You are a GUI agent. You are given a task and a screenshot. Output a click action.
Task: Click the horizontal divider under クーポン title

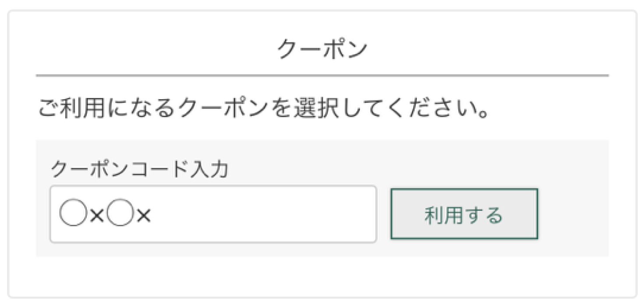[x=322, y=76]
